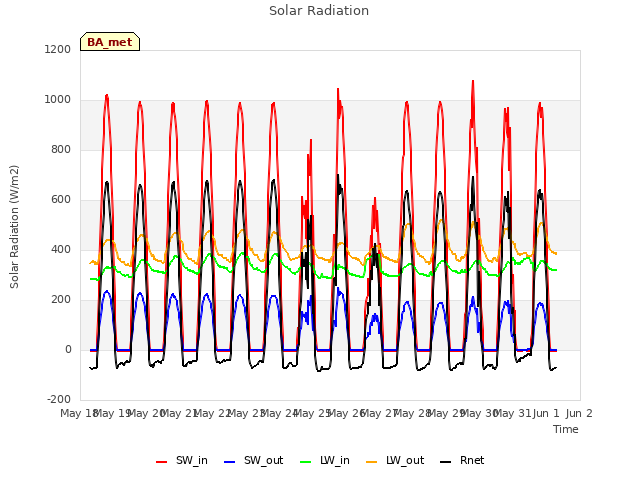
Task: Click the Time x-axis title
Action: [x=566, y=429]
